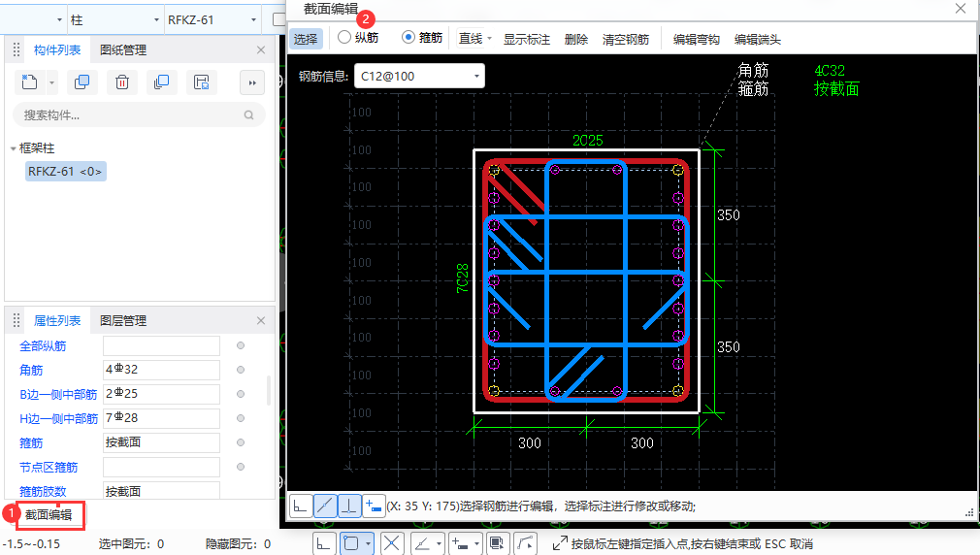
Task: Click 显示标注 in the toolbar
Action: tap(526, 40)
